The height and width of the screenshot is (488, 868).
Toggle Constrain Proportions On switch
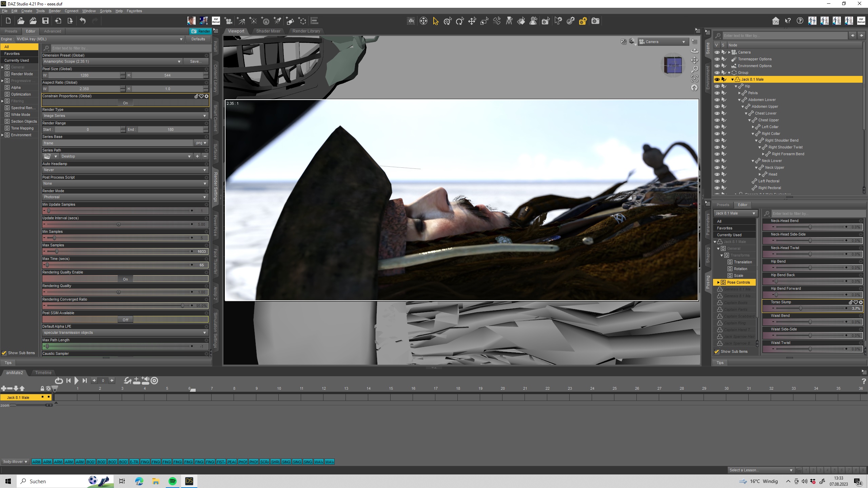125,103
